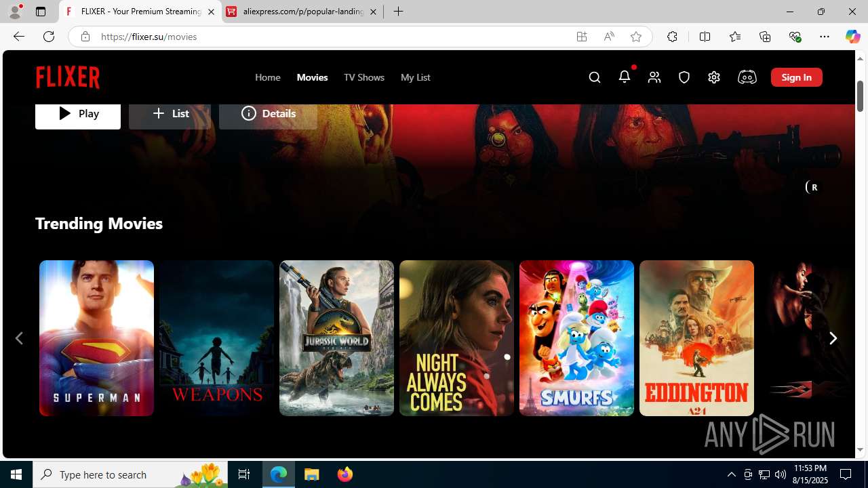
Task: Toggle Split screen in browser
Action: coord(705,37)
